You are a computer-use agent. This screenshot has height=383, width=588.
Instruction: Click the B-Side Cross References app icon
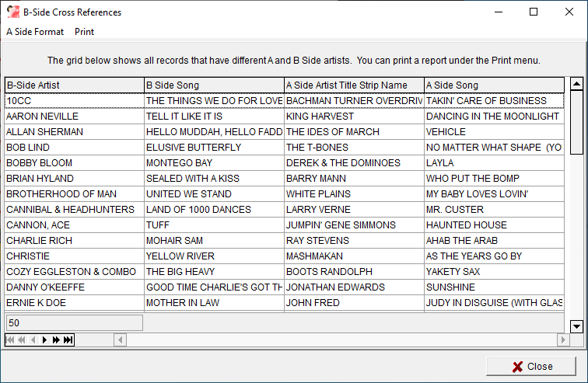(13, 12)
